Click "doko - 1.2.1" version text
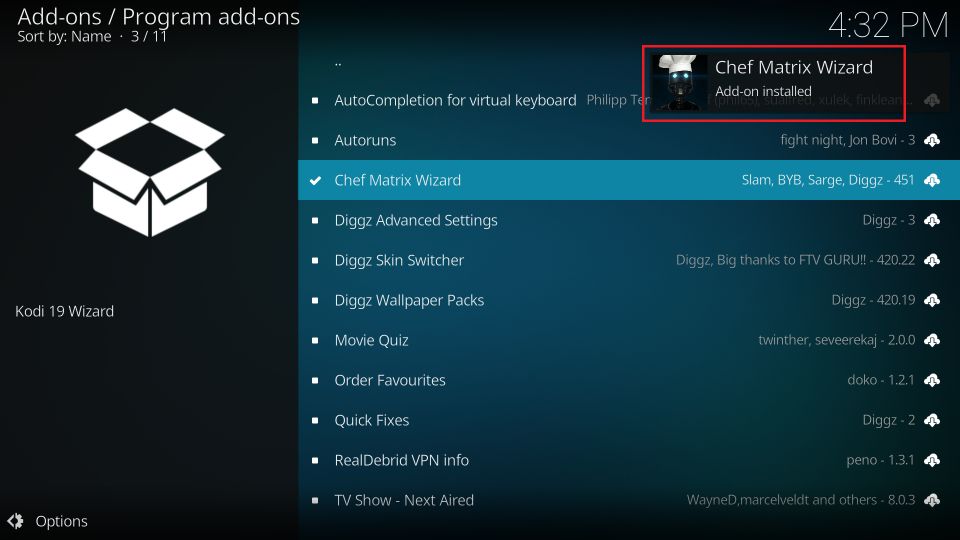Viewport: 960px width, 540px height. (x=880, y=380)
